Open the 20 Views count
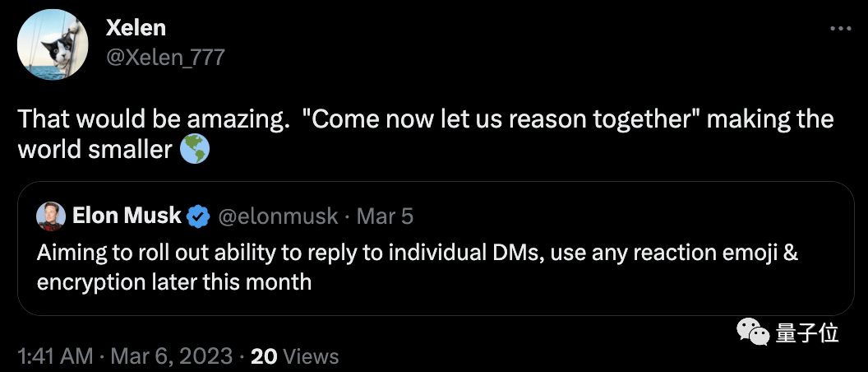This screenshot has height=372, width=868. [294, 356]
